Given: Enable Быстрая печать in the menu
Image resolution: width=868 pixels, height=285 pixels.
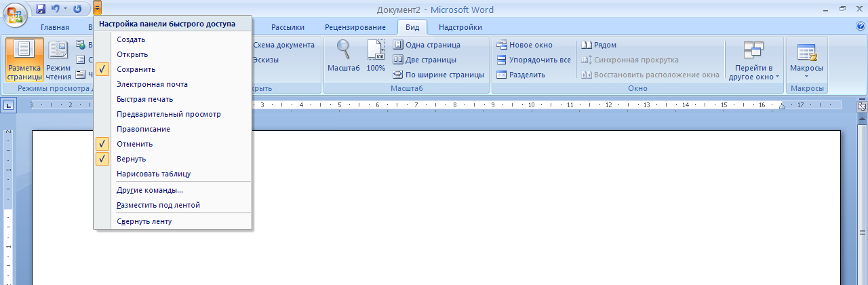Looking at the screenshot, I should 173,99.
